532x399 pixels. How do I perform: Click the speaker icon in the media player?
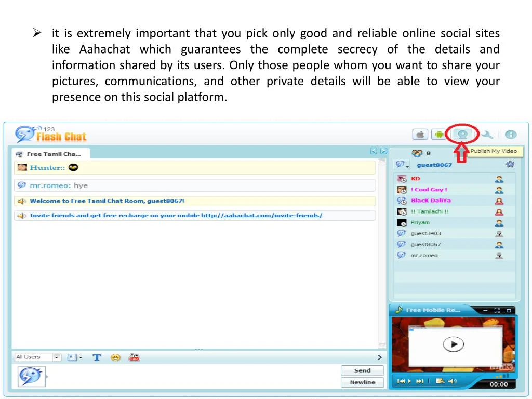[x=453, y=381]
